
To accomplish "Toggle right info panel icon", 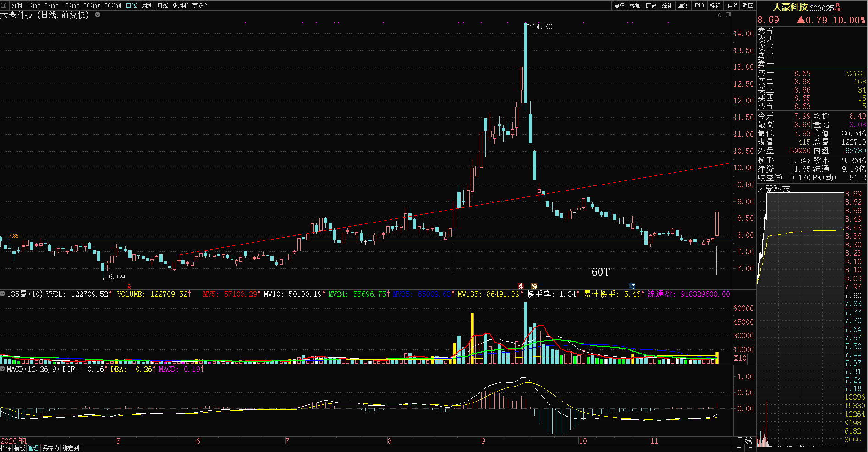I will coord(729,15).
